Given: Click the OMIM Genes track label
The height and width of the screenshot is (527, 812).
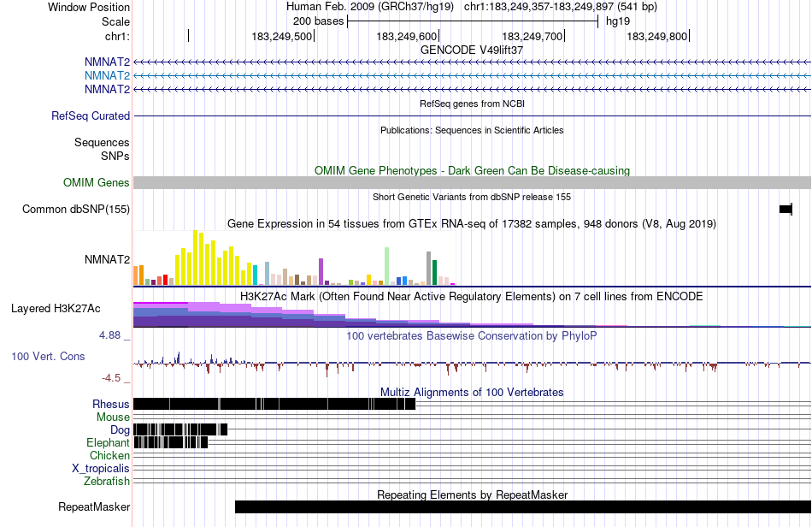Looking at the screenshot, I should point(97,183).
